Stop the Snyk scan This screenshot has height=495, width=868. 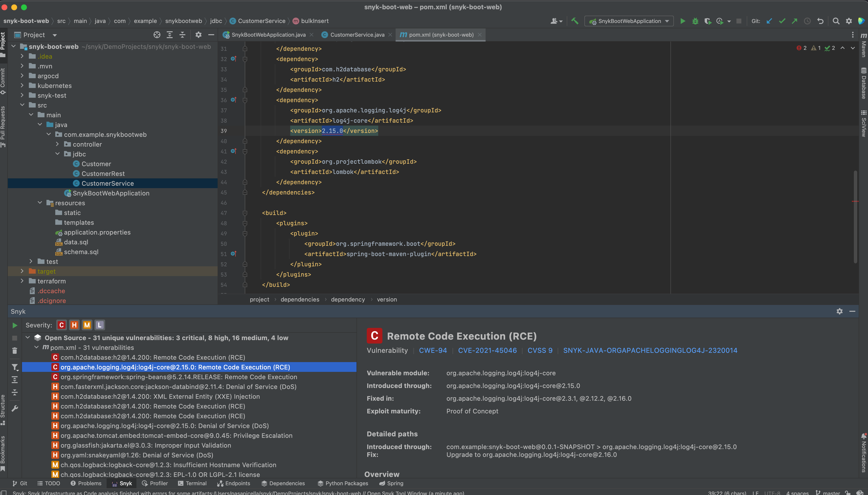(15, 338)
